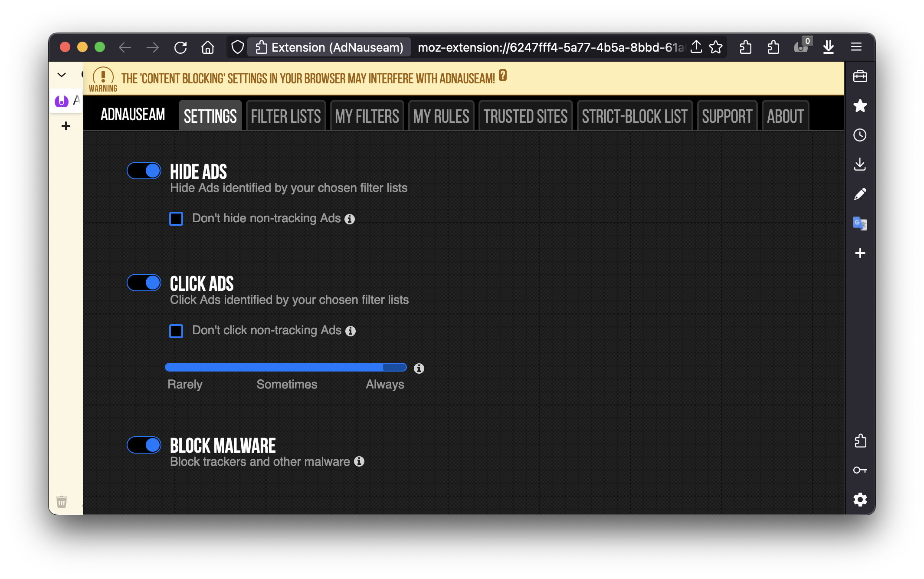Open downloads panel in right sidebar

click(x=860, y=164)
